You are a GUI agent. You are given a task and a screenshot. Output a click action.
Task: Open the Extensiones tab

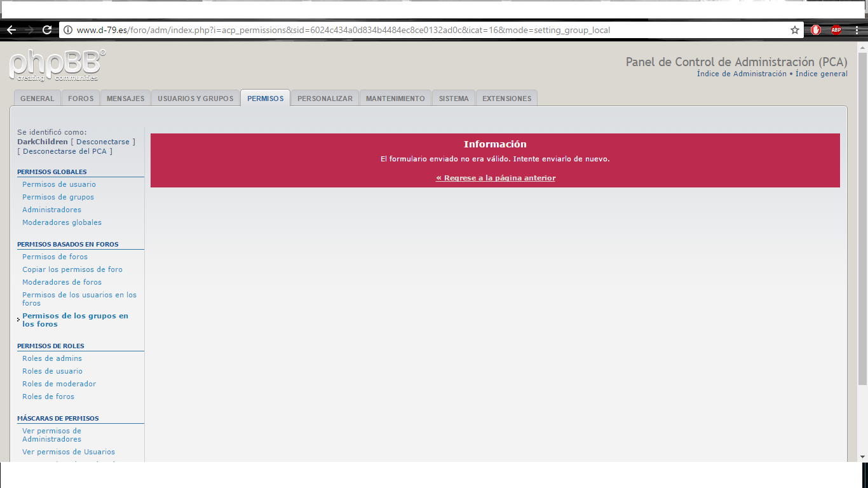click(506, 98)
